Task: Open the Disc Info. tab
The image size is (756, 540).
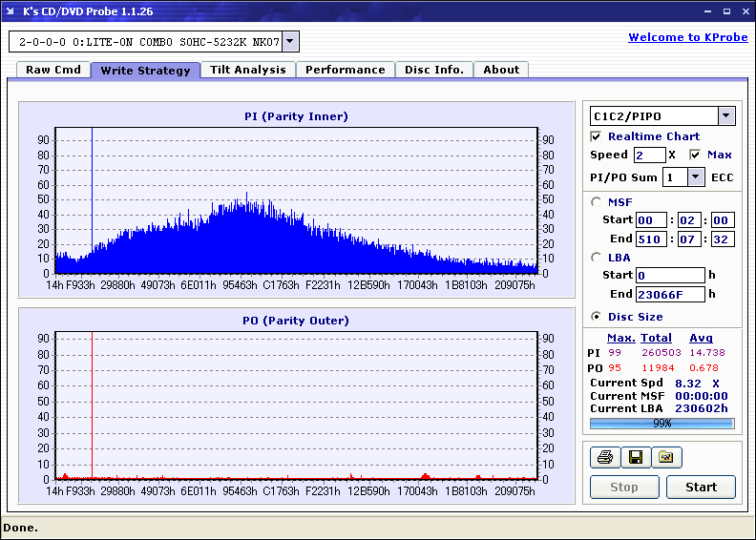Action: tap(433, 70)
